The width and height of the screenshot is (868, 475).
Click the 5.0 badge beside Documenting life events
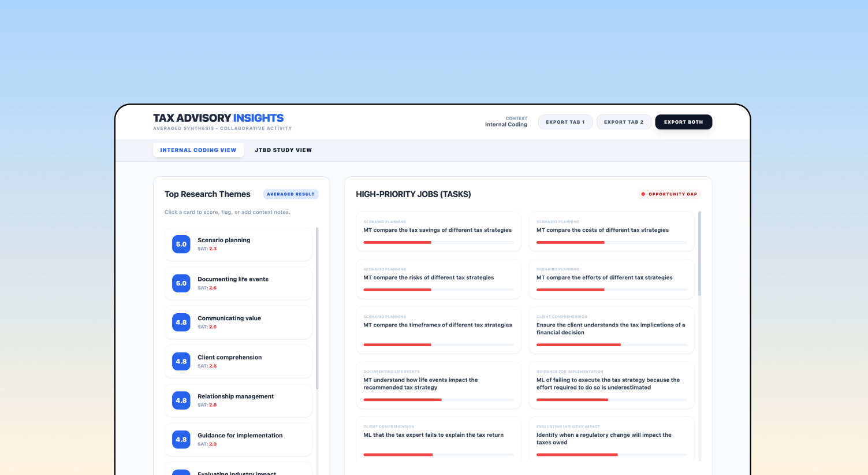(181, 283)
